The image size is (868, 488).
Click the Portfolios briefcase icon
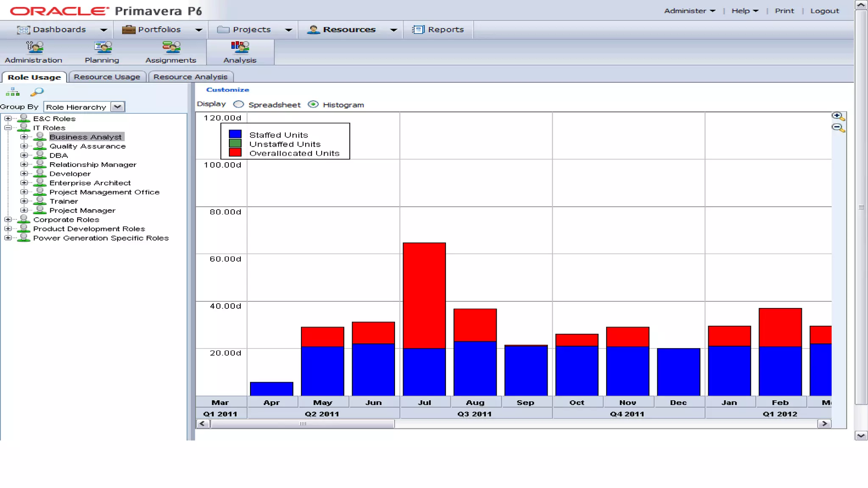coord(128,29)
